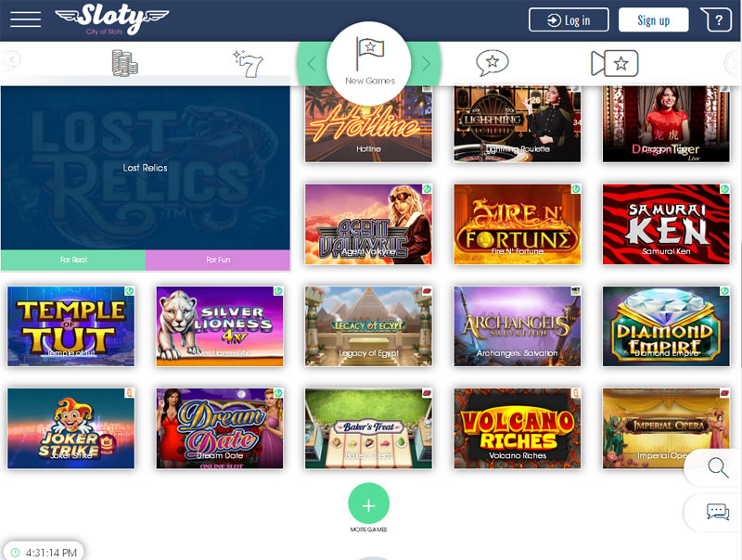Select the lucky seven slots category
This screenshot has height=560, width=742.
click(248, 63)
